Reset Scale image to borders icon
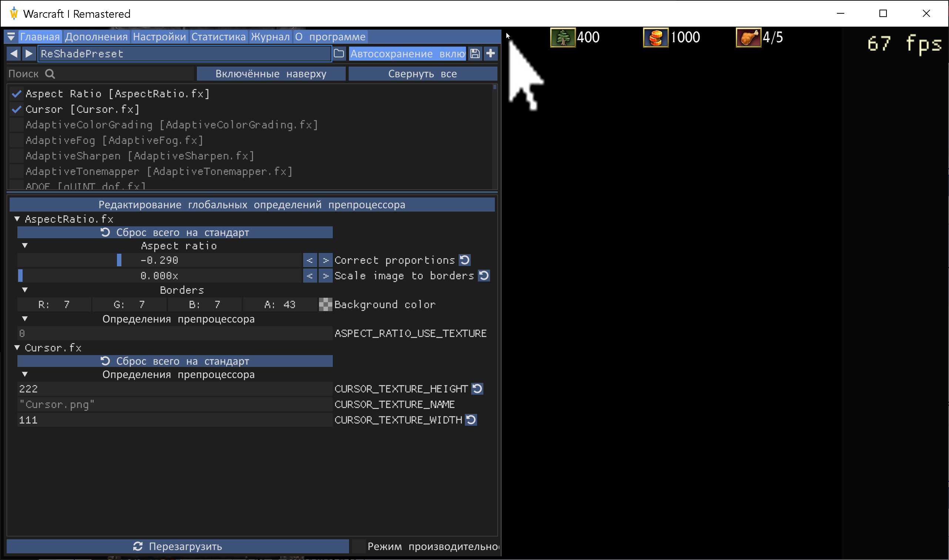This screenshot has height=560, width=949. 484,276
